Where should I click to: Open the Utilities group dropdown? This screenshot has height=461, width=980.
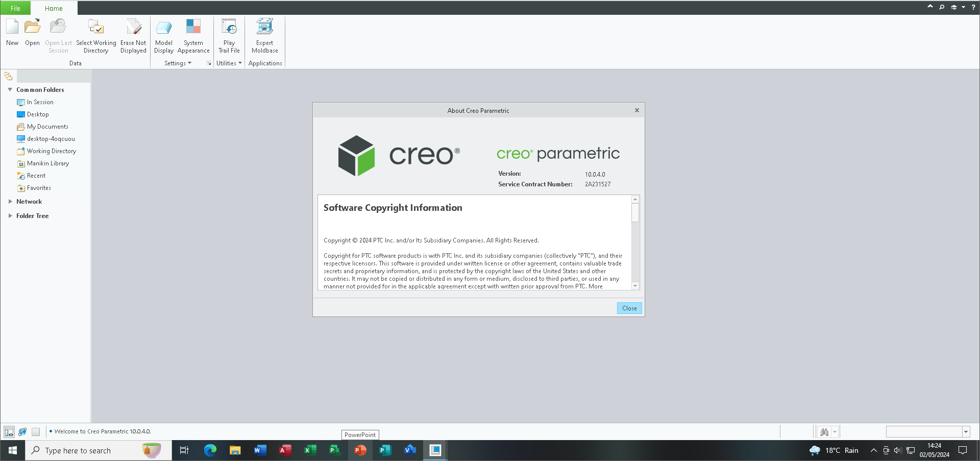(229, 63)
